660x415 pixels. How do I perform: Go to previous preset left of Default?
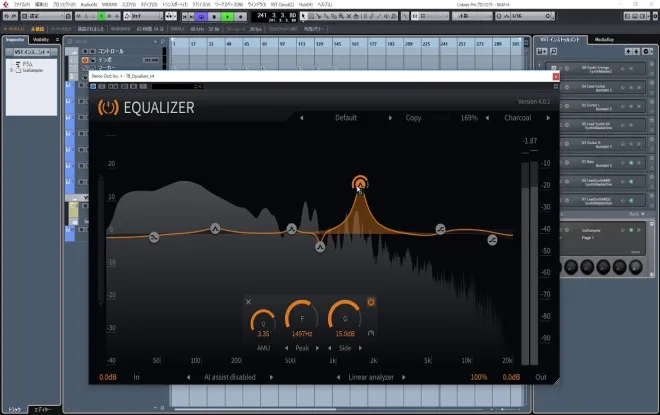click(301, 118)
